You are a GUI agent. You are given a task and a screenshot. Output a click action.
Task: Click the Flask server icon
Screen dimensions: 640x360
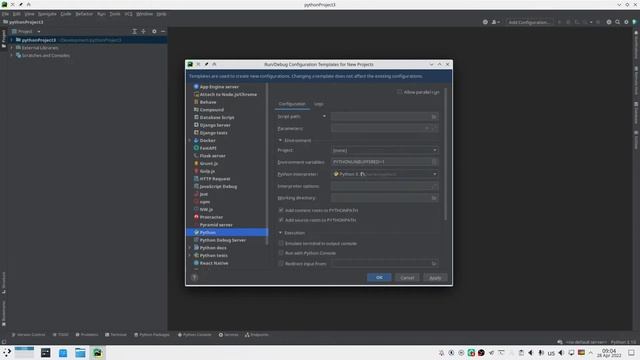pos(196,156)
